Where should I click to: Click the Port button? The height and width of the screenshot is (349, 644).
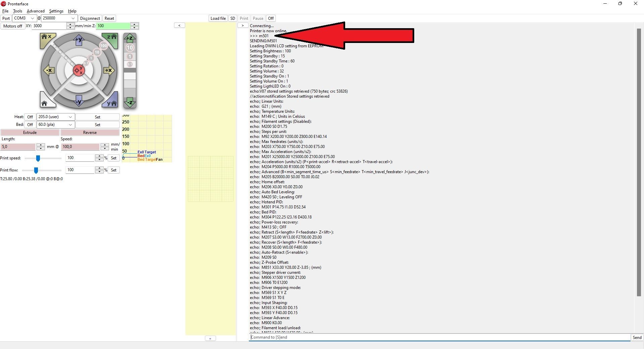pyautogui.click(x=6, y=18)
